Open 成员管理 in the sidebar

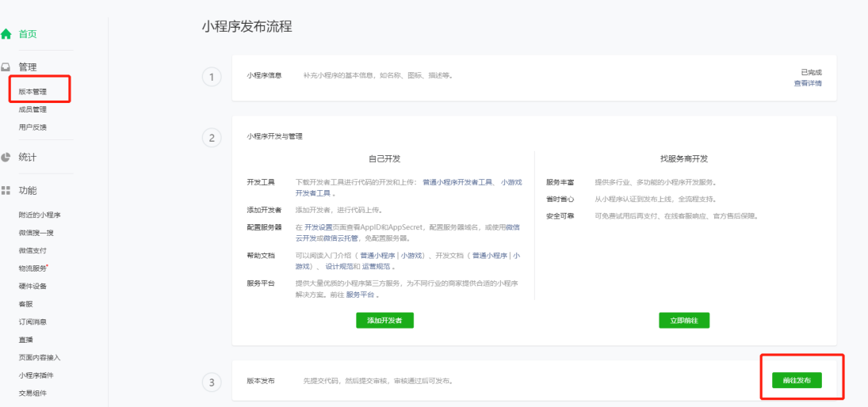(33, 109)
